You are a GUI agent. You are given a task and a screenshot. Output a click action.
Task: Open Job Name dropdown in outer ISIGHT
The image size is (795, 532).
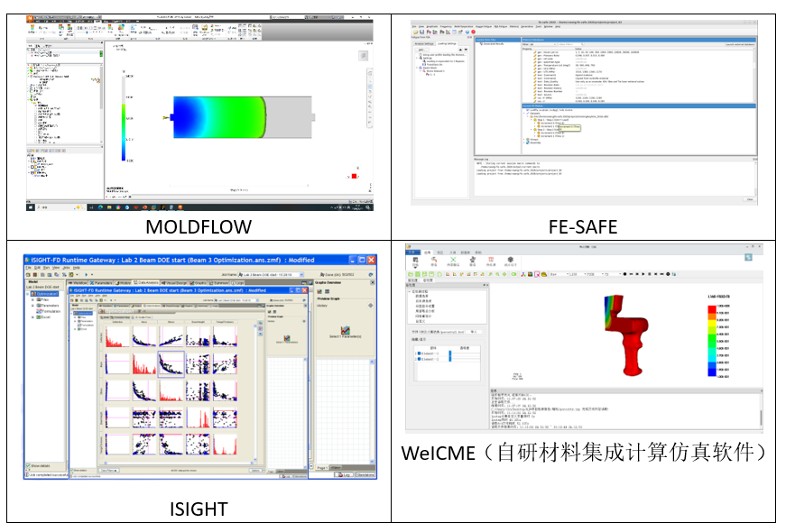click(301, 275)
